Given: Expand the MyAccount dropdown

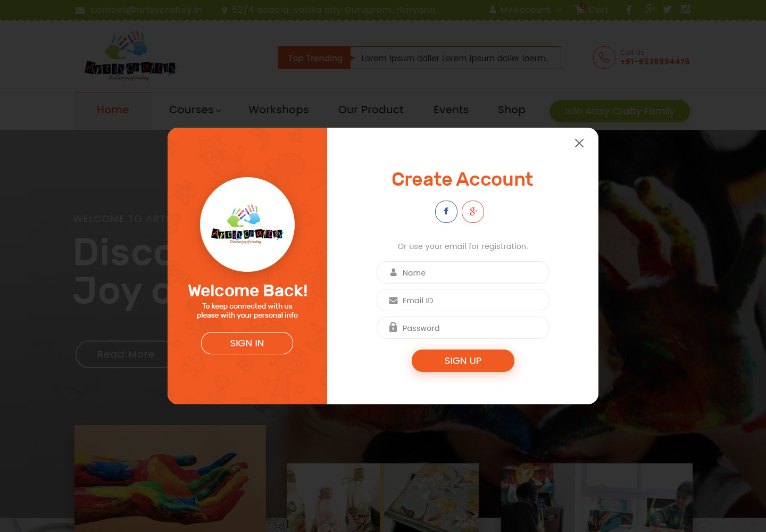Looking at the screenshot, I should click(x=525, y=10).
